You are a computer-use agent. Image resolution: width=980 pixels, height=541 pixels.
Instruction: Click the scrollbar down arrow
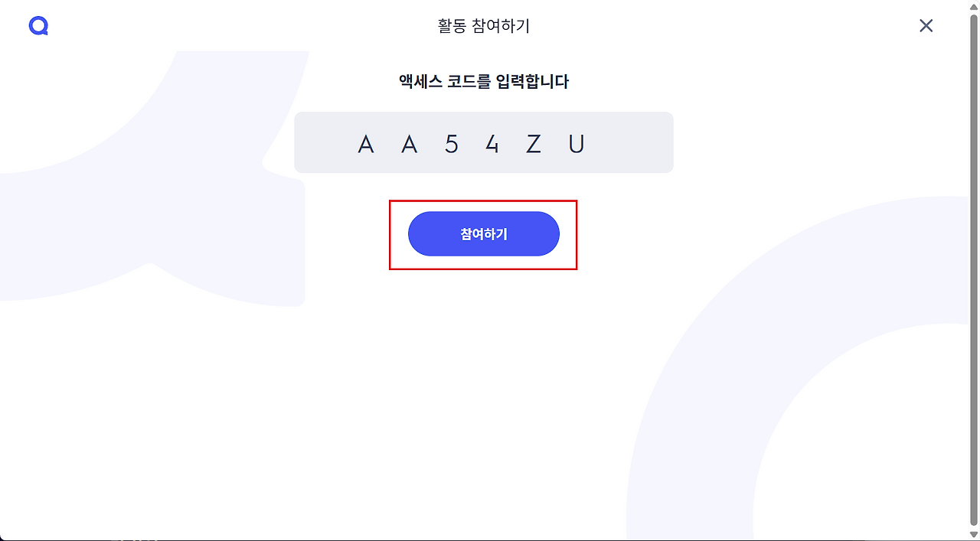coord(973,533)
